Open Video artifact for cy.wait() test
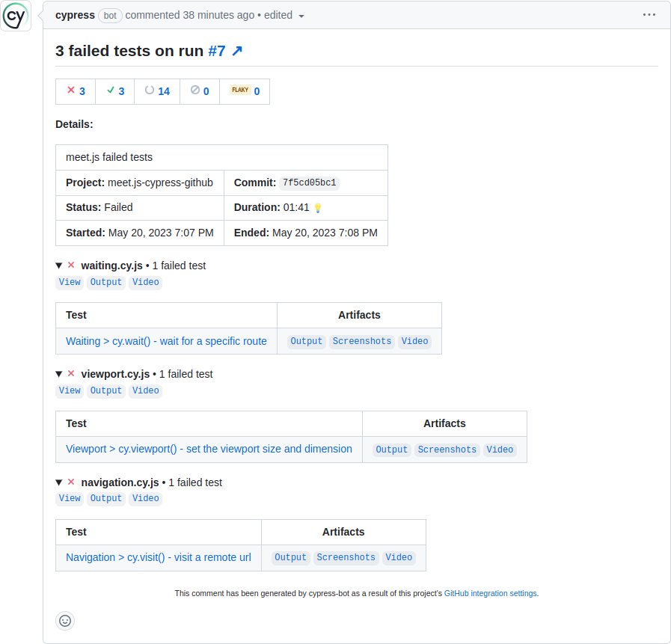 414,341
